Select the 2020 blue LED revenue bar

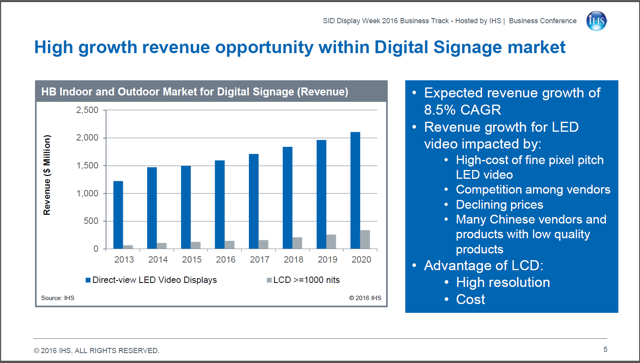(x=355, y=190)
